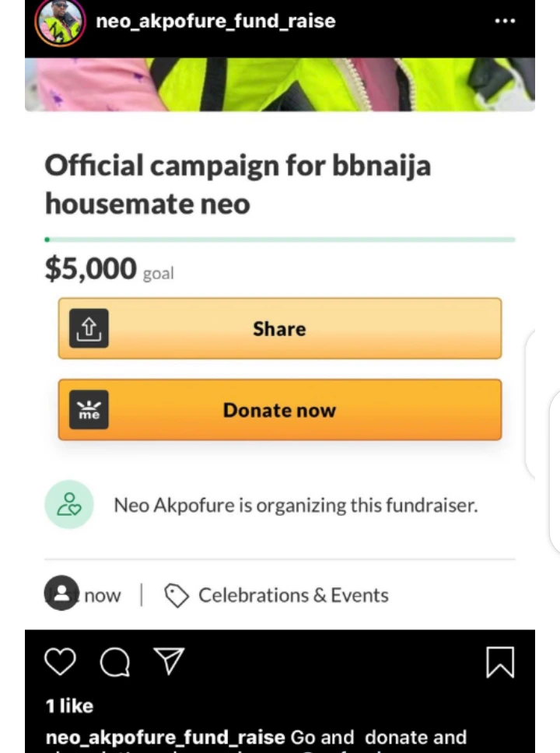Tap the upload share icon
This screenshot has width=560, height=753.
coord(89,328)
